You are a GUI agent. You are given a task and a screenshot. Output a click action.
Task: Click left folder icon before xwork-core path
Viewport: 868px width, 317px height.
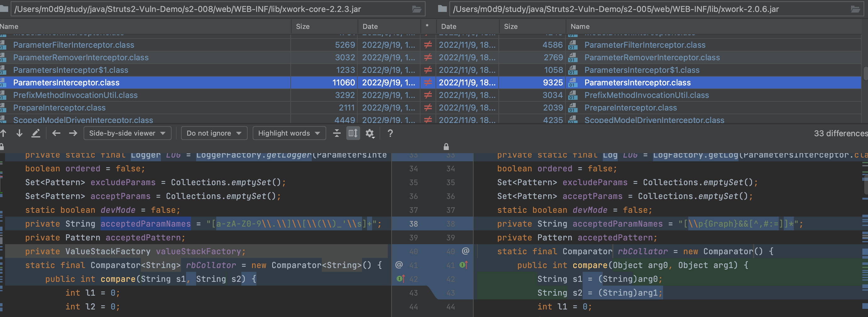(4, 9)
